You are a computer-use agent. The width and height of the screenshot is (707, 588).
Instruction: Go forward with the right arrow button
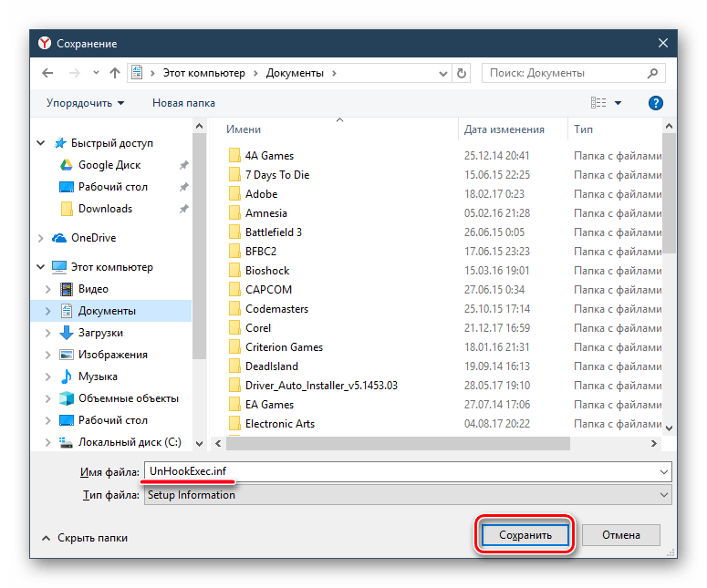tap(75, 73)
